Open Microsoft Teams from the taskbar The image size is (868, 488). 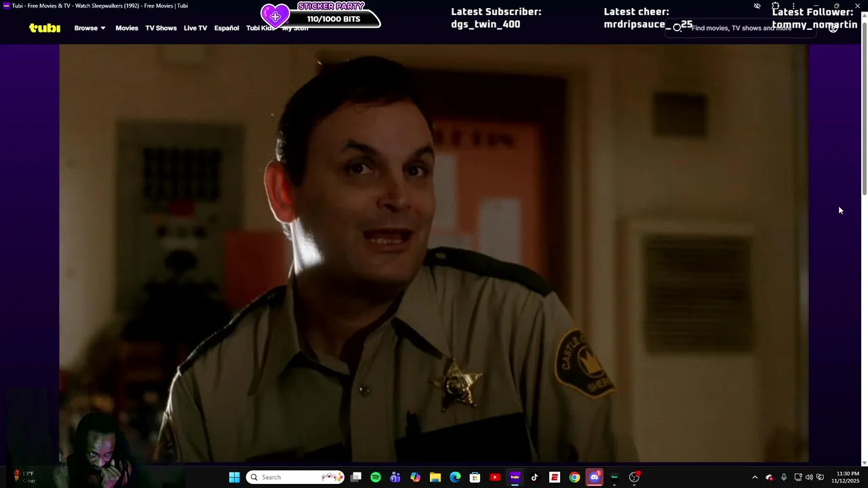395,477
